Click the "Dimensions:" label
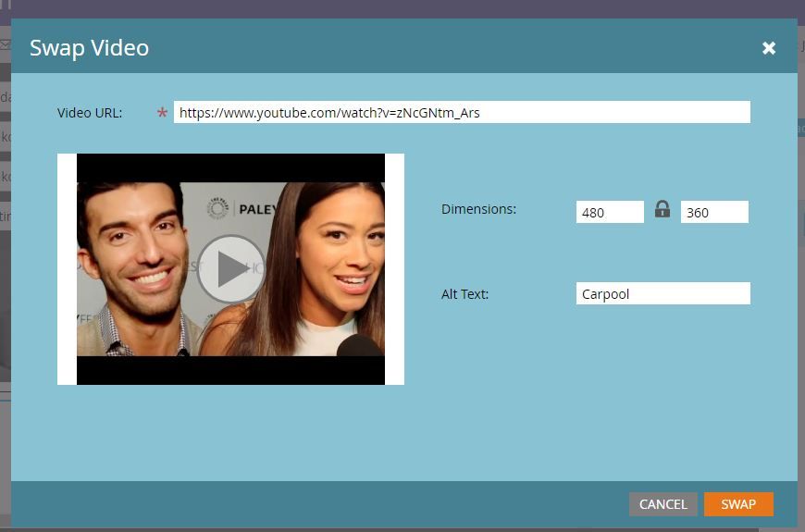This screenshot has width=805, height=532. tap(478, 209)
